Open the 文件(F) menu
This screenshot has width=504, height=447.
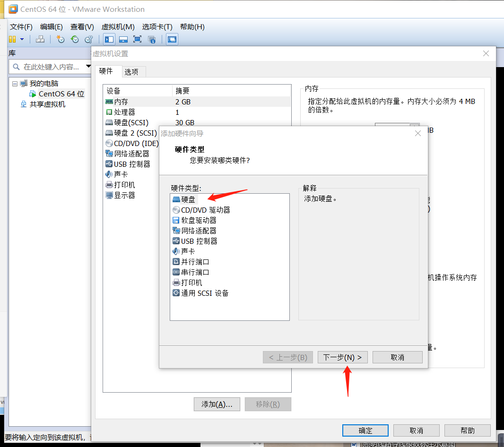click(x=21, y=26)
